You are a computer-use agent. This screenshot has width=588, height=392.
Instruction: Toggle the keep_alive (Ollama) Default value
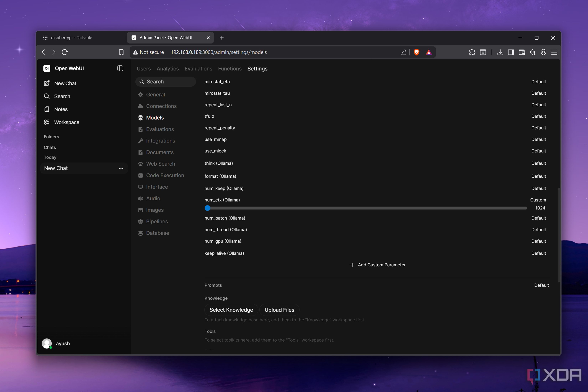click(538, 253)
